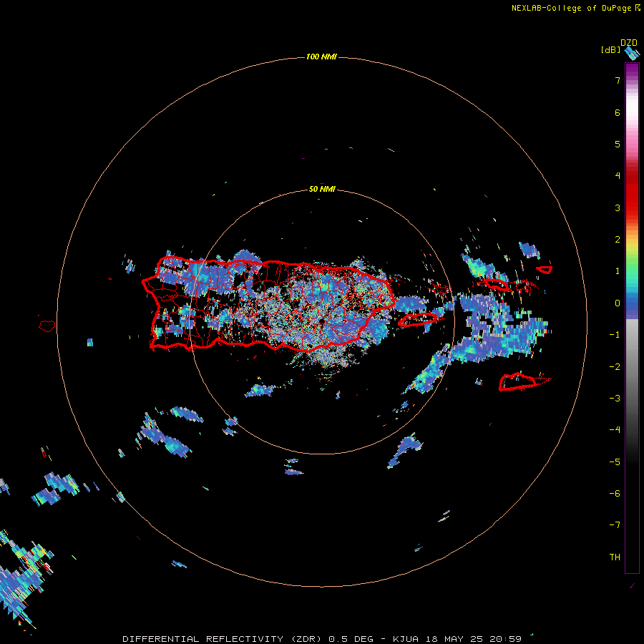
Task: Click the -7 dB tick label on the scale
Action: click(x=615, y=525)
